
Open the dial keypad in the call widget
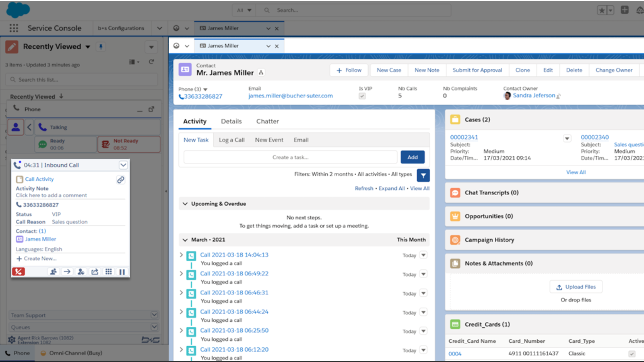(x=109, y=272)
